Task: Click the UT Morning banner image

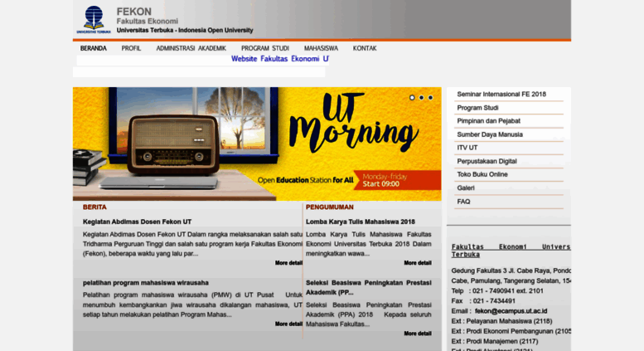Action: pos(257,144)
